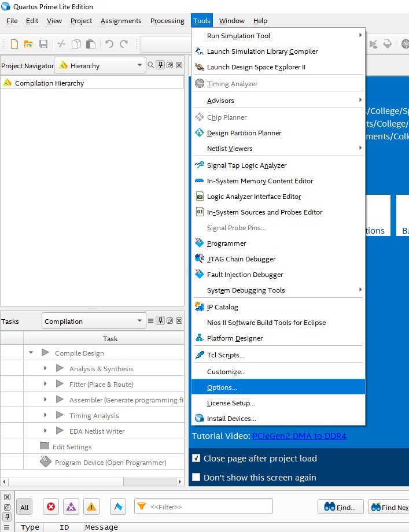Toggle flagged messages filter icon

[x=118, y=507]
